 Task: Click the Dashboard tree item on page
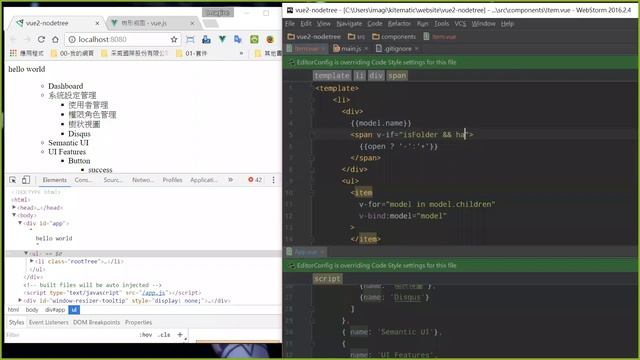pyautogui.click(x=65, y=86)
